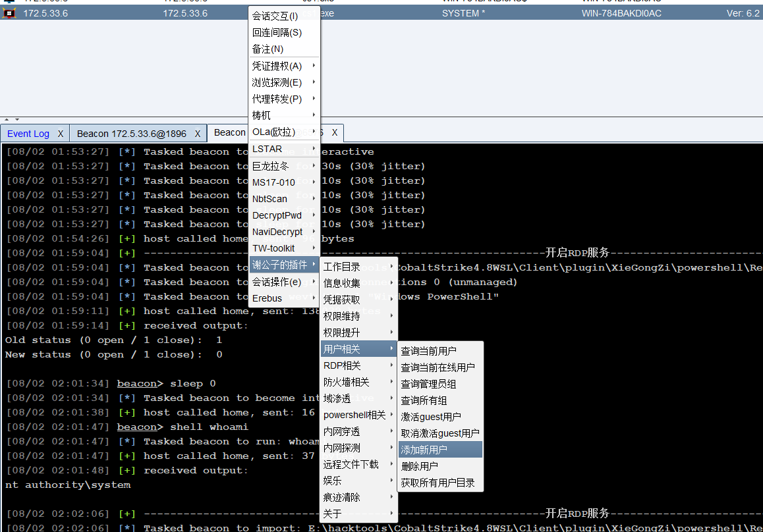Open 会话交互(I) menu entry
The image size is (763, 532).
[x=284, y=16]
